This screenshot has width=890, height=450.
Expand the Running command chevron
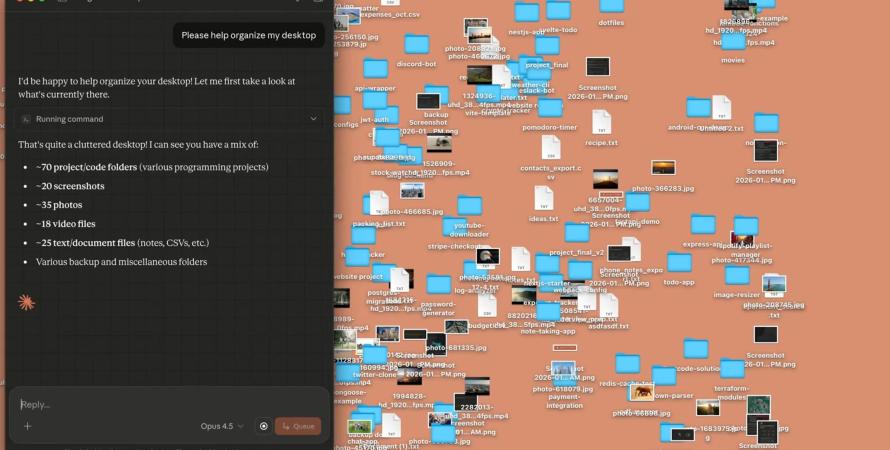tap(313, 119)
